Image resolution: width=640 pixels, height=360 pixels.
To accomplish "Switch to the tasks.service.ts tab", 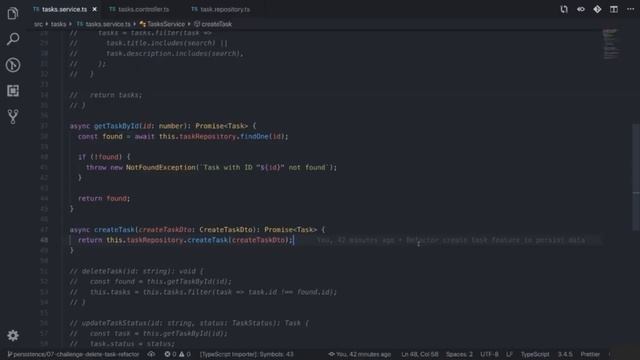I will coord(64,9).
